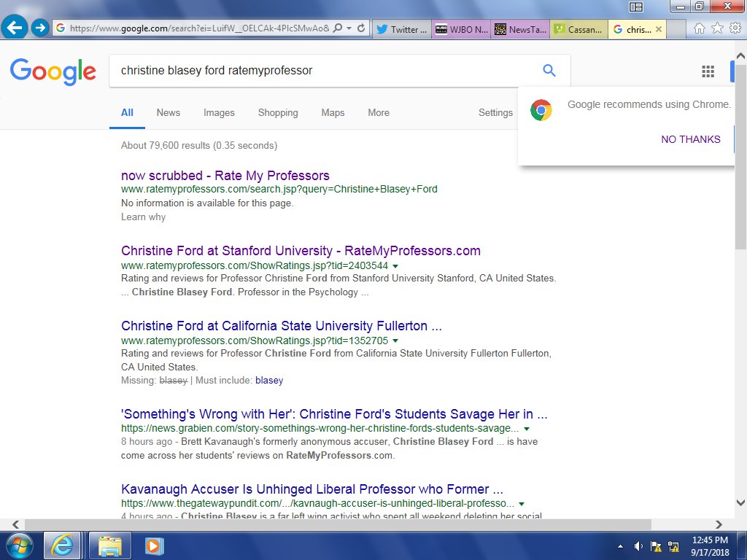Select the News search filter
This screenshot has height=560, width=747.
coord(169,113)
